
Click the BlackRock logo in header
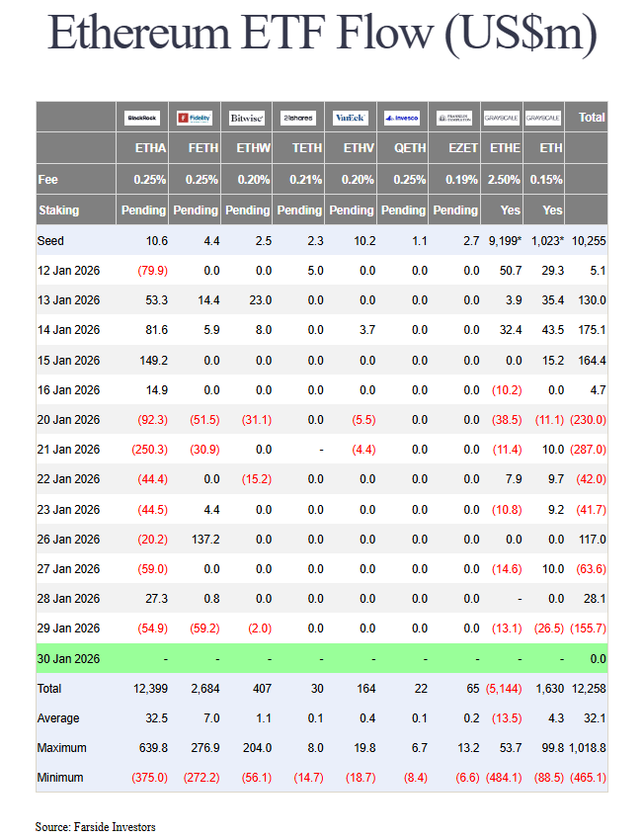(142, 118)
